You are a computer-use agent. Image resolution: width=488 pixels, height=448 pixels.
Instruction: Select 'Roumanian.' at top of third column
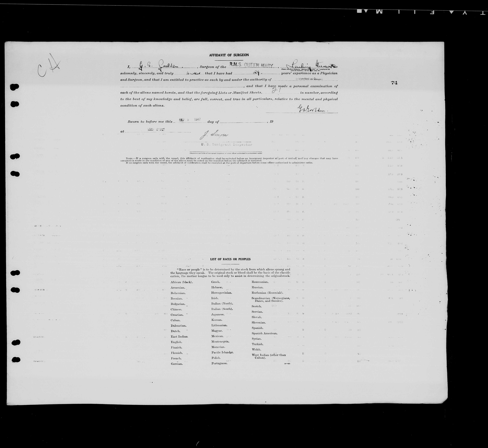coord(260,282)
